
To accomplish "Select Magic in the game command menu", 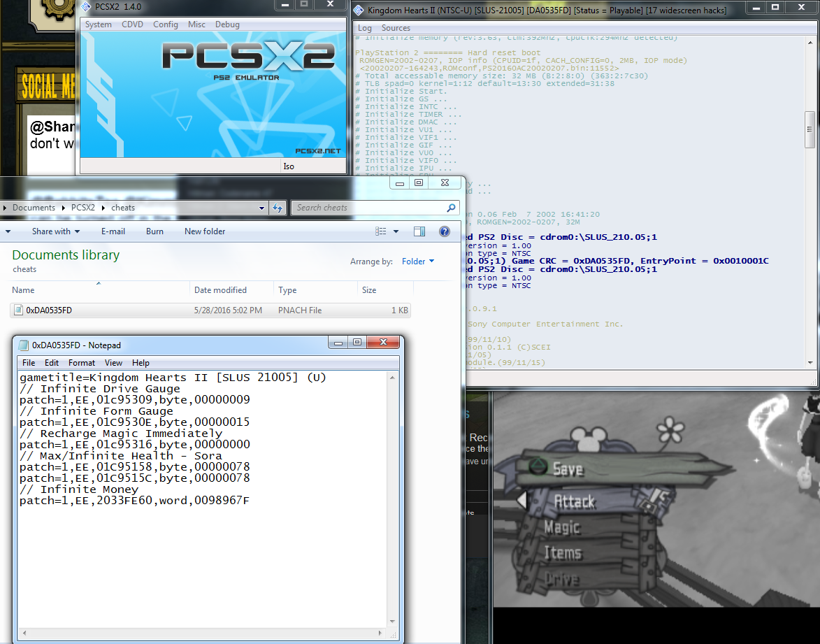I will 562,527.
